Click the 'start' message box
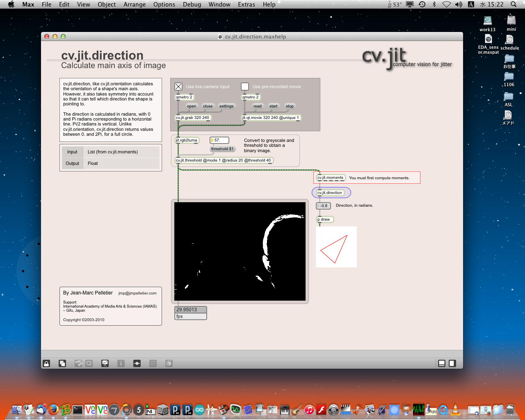Viewport: 525px width, 420px height. point(273,106)
